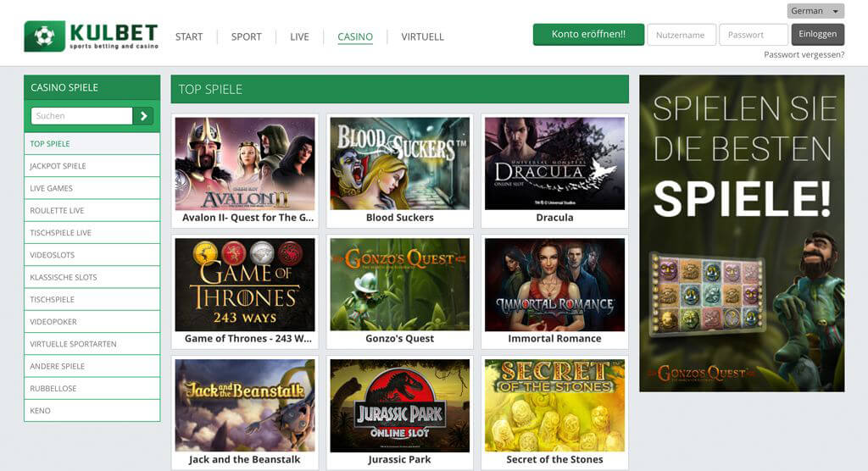Open the Jurassic Park slot thumbnail

[x=400, y=406]
